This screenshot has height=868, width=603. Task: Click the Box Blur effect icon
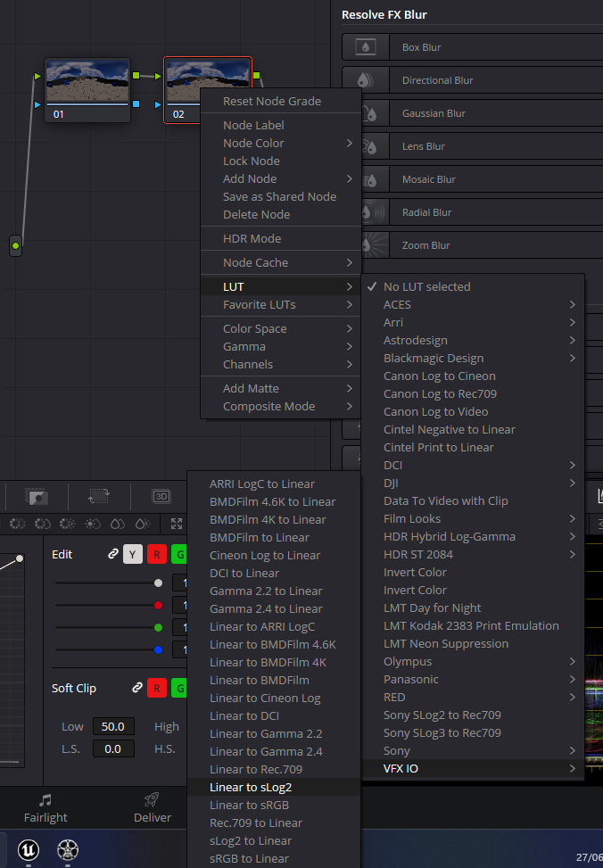[x=366, y=47]
